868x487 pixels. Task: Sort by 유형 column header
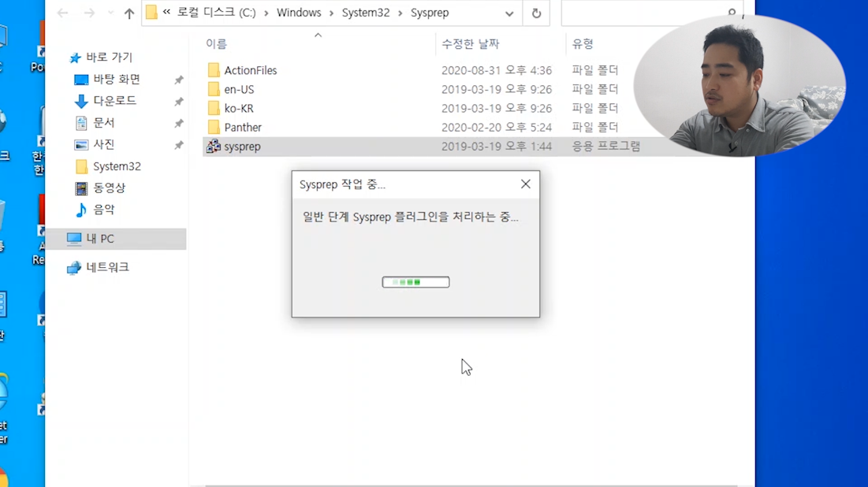pos(583,43)
